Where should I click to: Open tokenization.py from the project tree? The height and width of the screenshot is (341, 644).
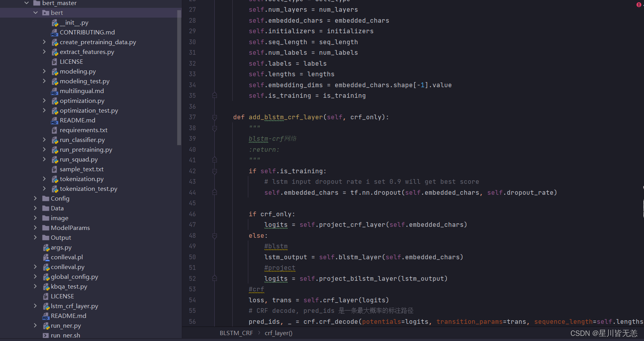[x=81, y=179]
